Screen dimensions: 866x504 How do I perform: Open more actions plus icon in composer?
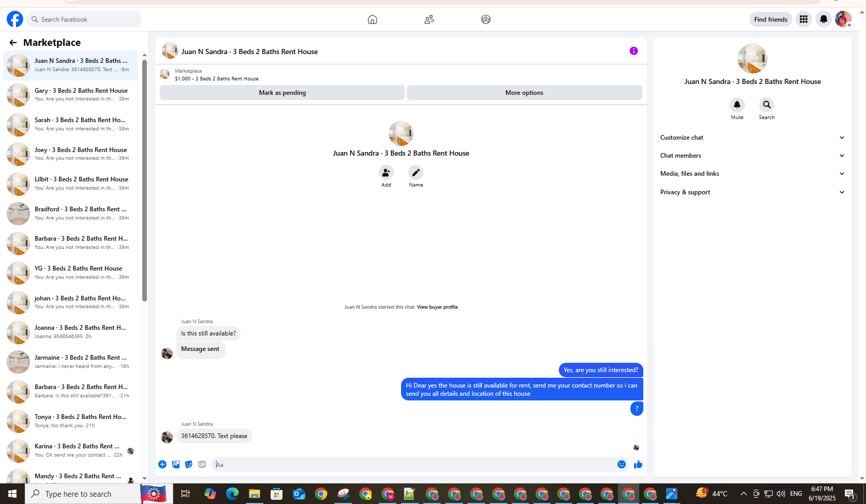162,464
